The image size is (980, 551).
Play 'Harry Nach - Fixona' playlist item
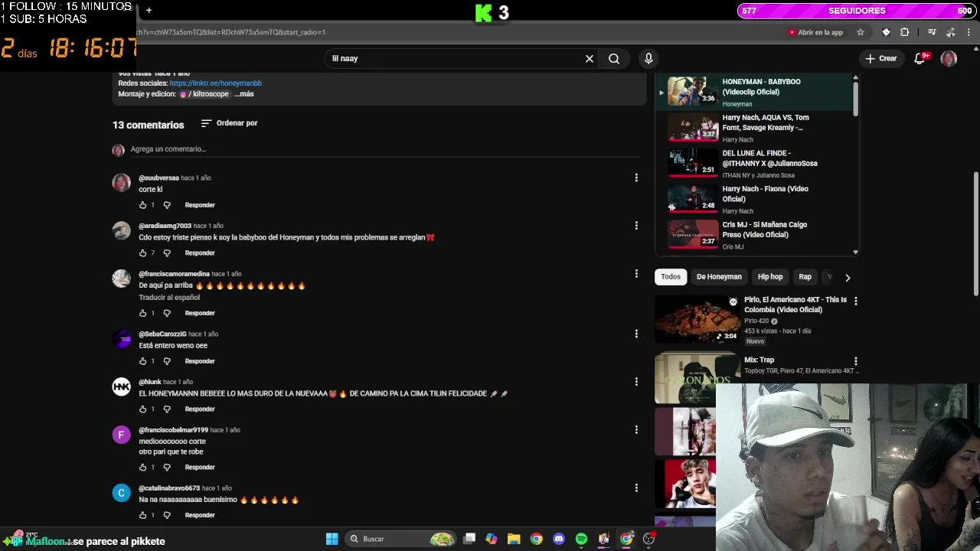(x=754, y=199)
